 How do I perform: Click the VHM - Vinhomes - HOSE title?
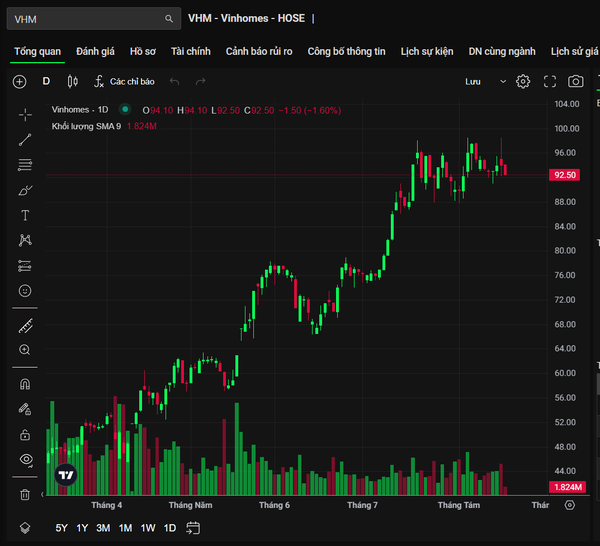247,18
